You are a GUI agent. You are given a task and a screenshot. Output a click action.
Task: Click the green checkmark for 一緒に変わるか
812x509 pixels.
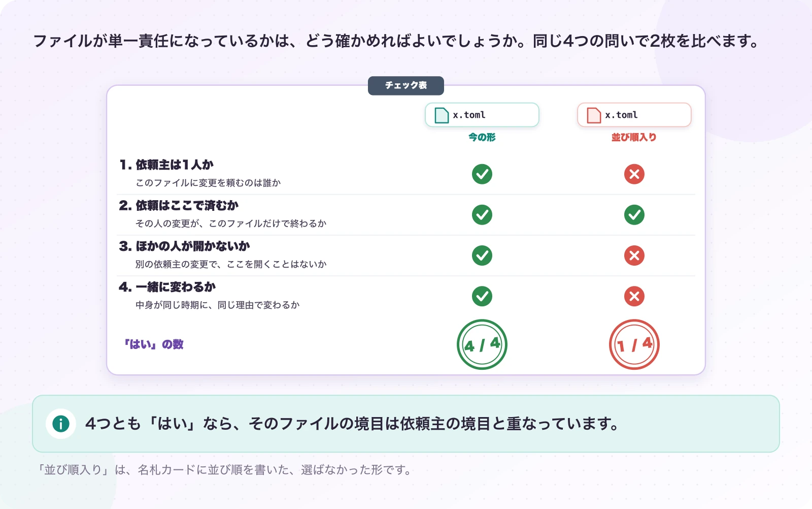tap(482, 296)
